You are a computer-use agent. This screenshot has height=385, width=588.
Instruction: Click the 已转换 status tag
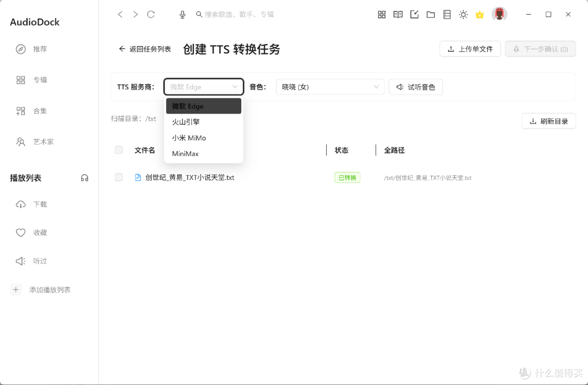(x=347, y=177)
